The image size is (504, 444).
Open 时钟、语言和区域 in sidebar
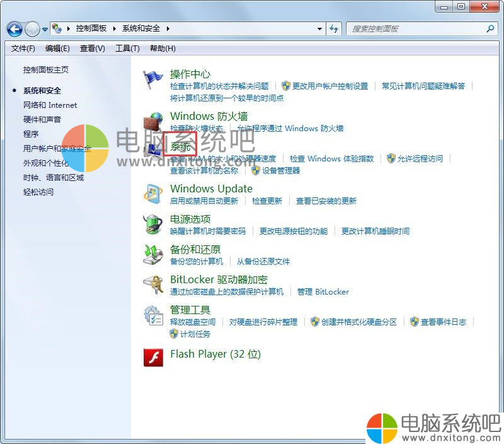[54, 178]
